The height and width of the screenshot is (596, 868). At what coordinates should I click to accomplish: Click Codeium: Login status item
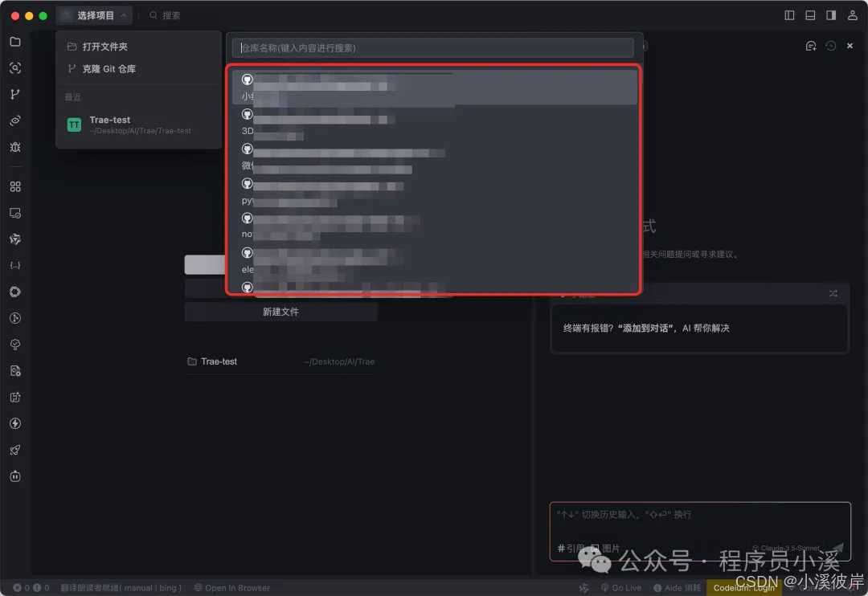[x=743, y=588]
